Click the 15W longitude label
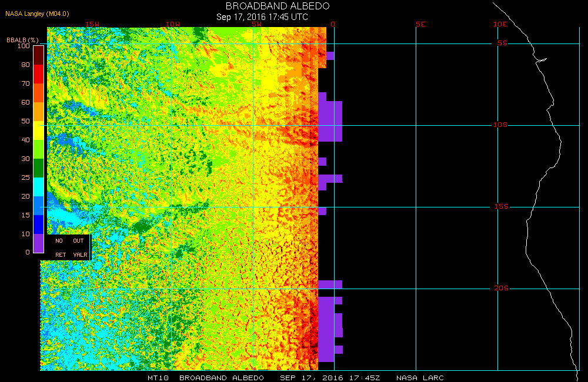The width and height of the screenshot is (588, 382). click(92, 24)
